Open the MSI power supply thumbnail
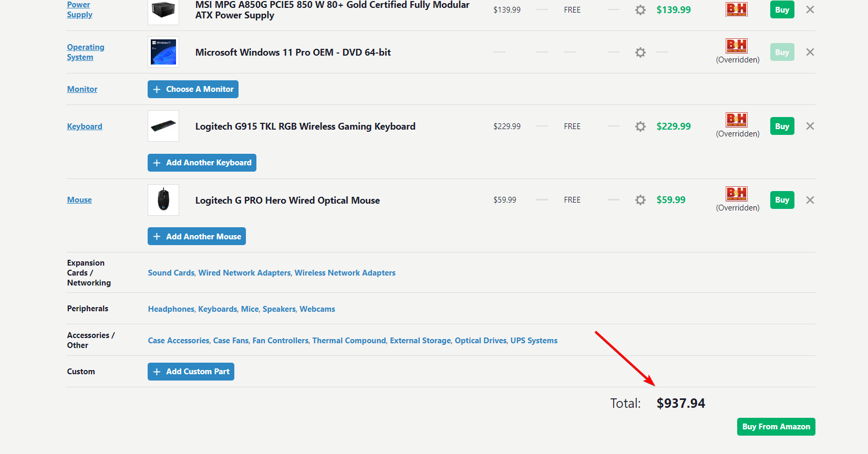 pos(163,10)
